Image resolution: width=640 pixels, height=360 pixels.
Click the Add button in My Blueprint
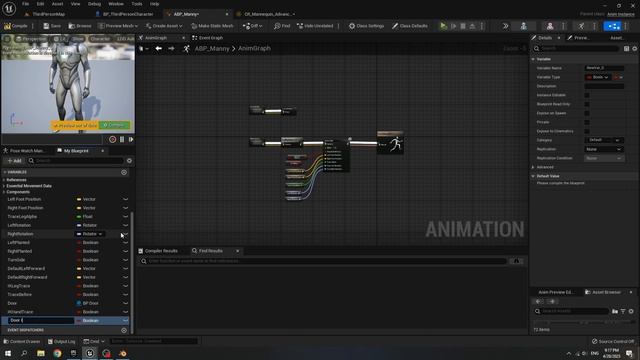tap(14, 161)
